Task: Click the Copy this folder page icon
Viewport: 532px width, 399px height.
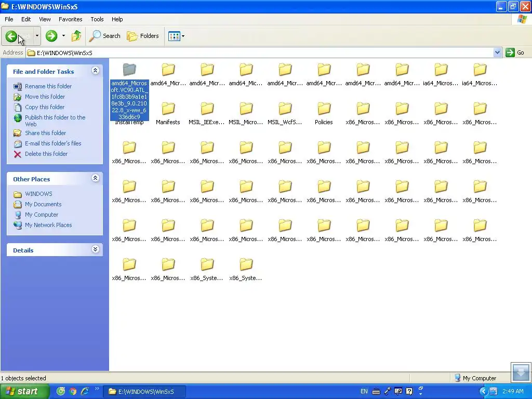Action: pos(18,107)
